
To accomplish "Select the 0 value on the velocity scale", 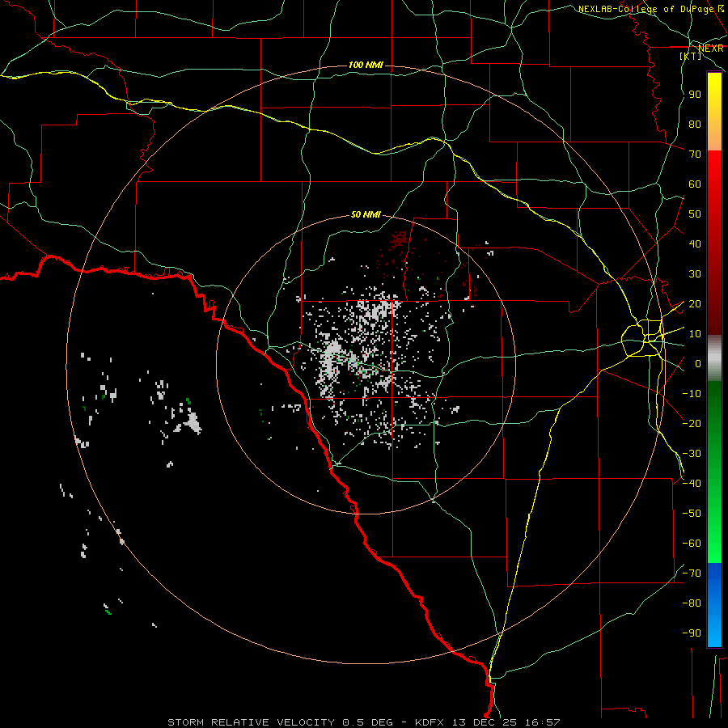I will (x=698, y=364).
